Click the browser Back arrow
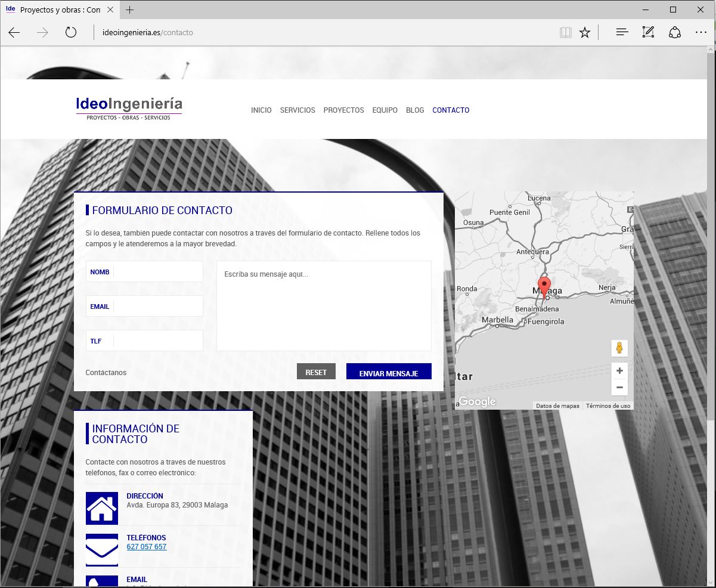 point(14,33)
